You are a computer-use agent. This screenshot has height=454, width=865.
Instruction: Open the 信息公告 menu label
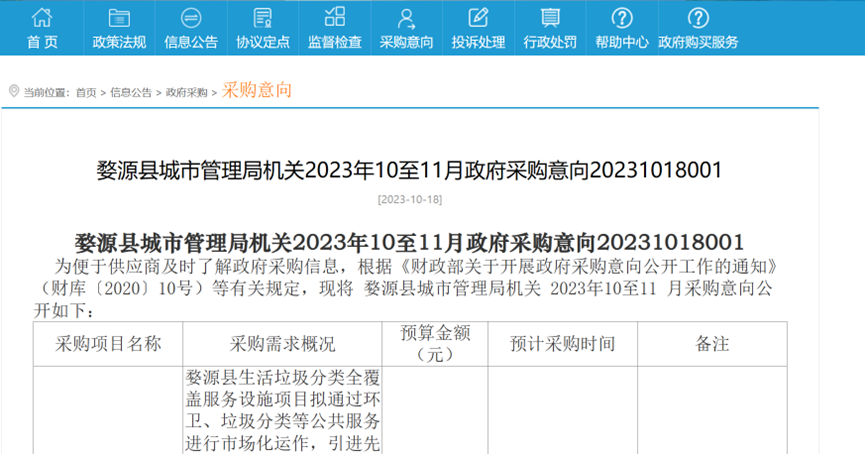pyautogui.click(x=191, y=42)
